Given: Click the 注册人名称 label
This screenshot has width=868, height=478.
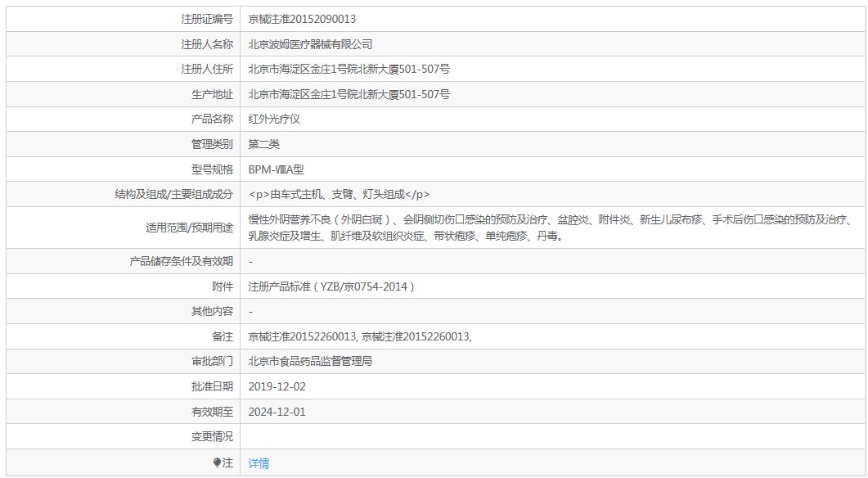Looking at the screenshot, I should pos(207,44).
